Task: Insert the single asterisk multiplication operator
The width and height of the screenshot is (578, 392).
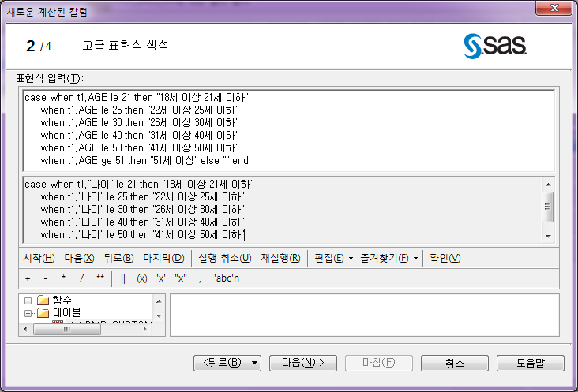Action: (x=63, y=278)
